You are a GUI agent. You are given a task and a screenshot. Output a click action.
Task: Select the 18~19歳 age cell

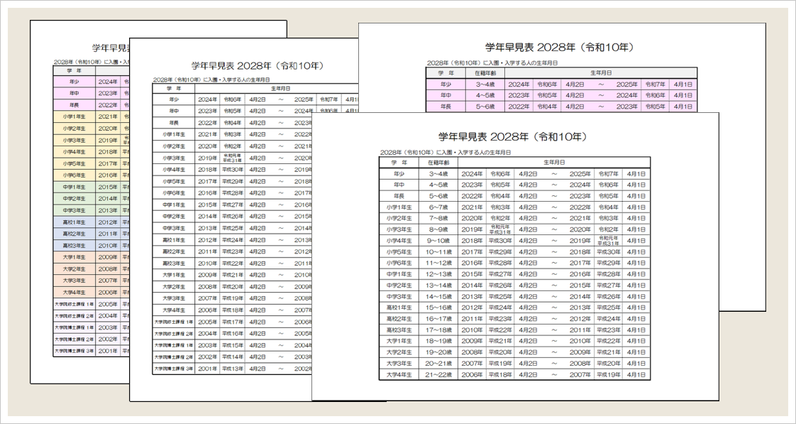click(x=438, y=341)
